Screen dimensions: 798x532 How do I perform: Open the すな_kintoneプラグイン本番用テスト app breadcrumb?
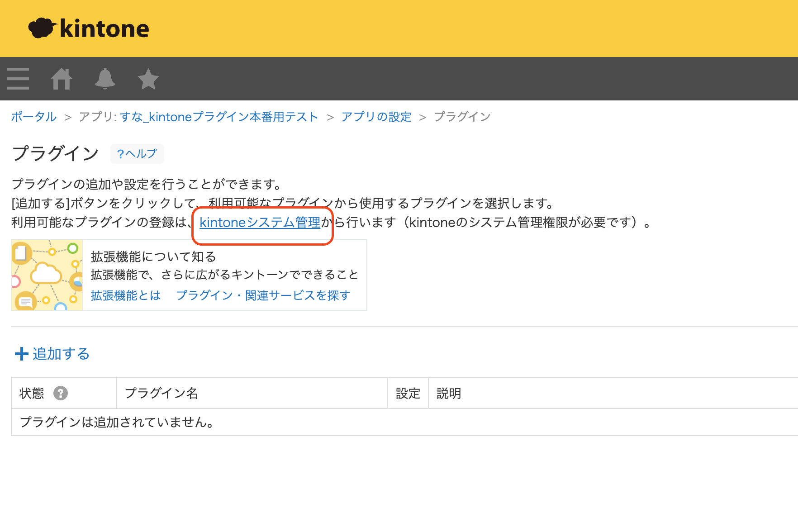(219, 117)
